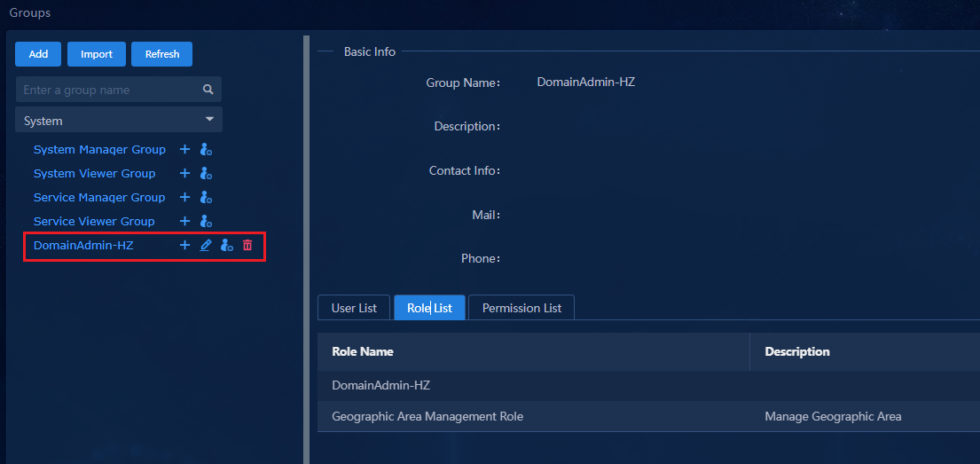Open user assignment for Service Viewer Group
The image size is (980, 464).
pos(207,222)
